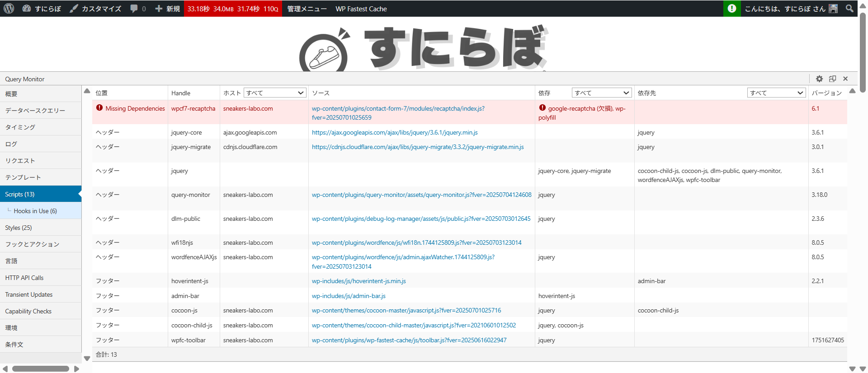The width and height of the screenshot is (868, 373).
Task: Click the Query Monitor timing summary
Action: pyautogui.click(x=233, y=9)
